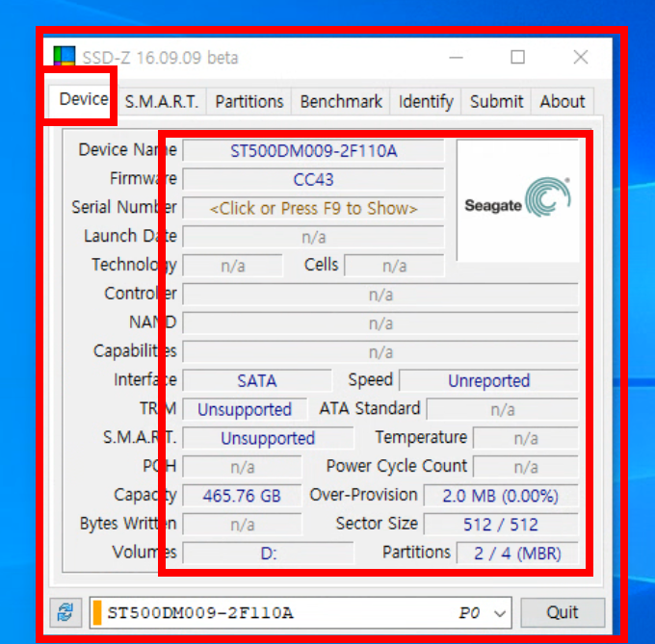Reveal serial number via Click or Press F9 field
Screen dimensions: 655x644
pos(313,208)
